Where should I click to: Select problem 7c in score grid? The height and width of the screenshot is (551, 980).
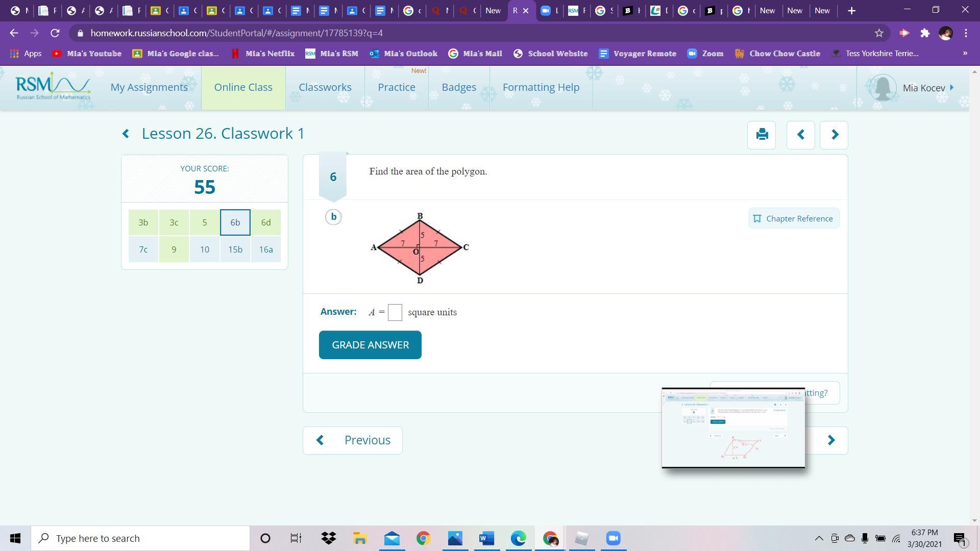click(143, 249)
